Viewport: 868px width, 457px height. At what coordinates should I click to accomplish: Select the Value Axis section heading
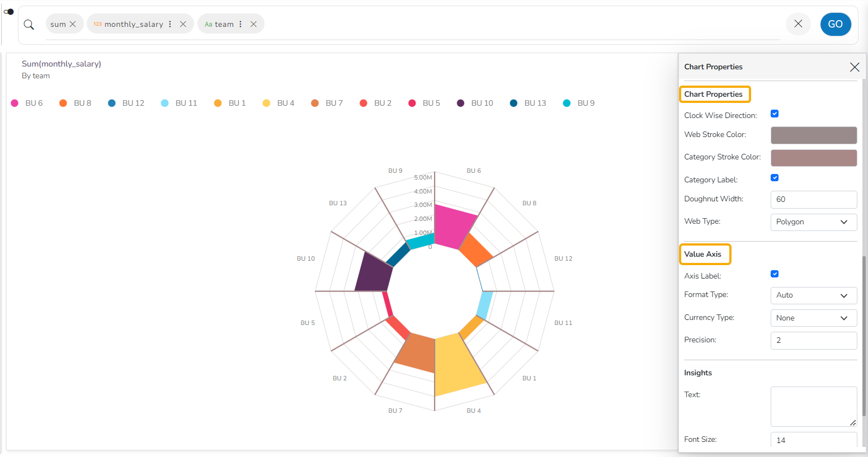(x=704, y=255)
